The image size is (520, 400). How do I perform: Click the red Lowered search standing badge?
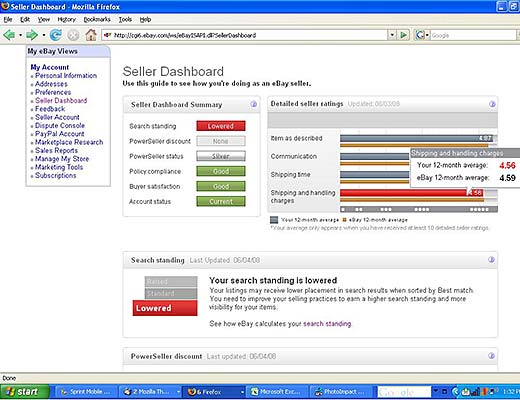tap(221, 126)
